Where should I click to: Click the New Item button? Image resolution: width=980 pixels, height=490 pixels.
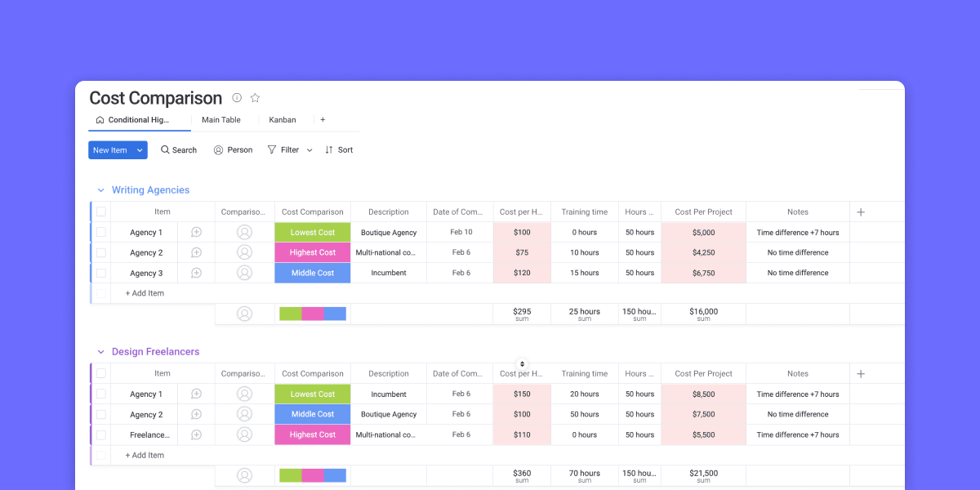pos(110,149)
